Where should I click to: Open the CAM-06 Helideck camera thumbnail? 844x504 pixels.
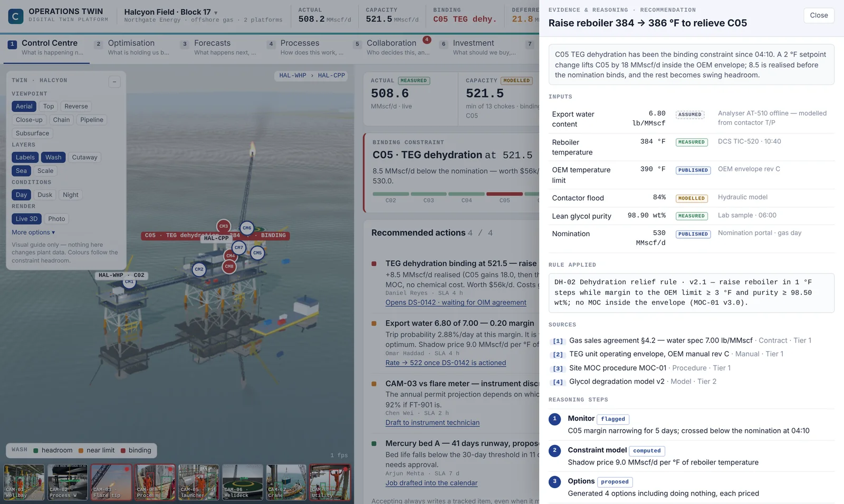[x=243, y=482]
